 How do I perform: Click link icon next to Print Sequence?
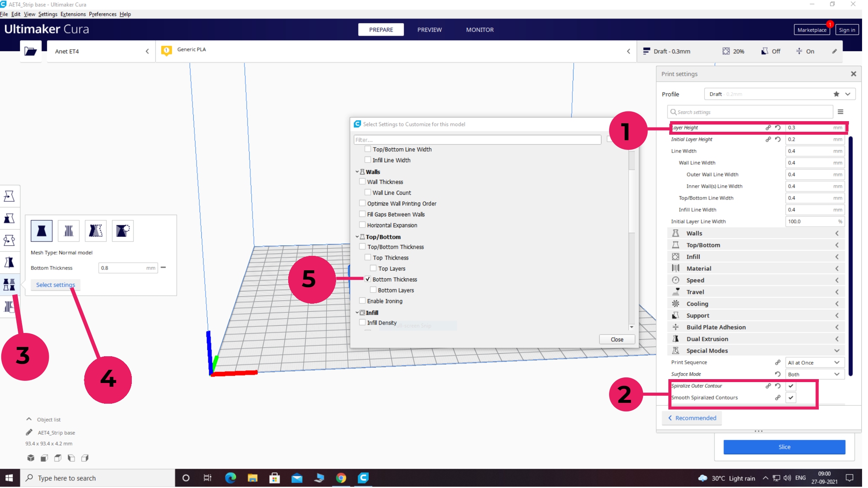778,363
